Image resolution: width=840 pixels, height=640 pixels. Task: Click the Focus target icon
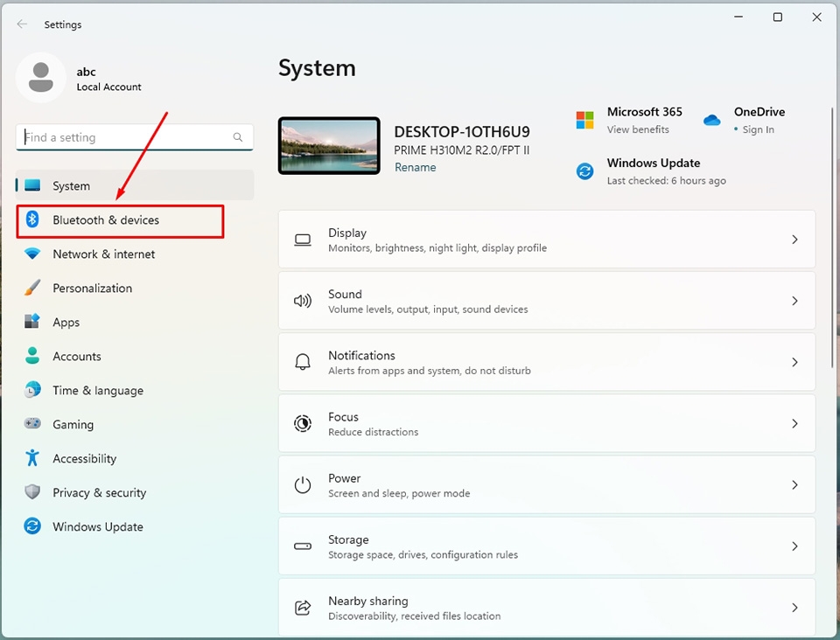coord(303,423)
